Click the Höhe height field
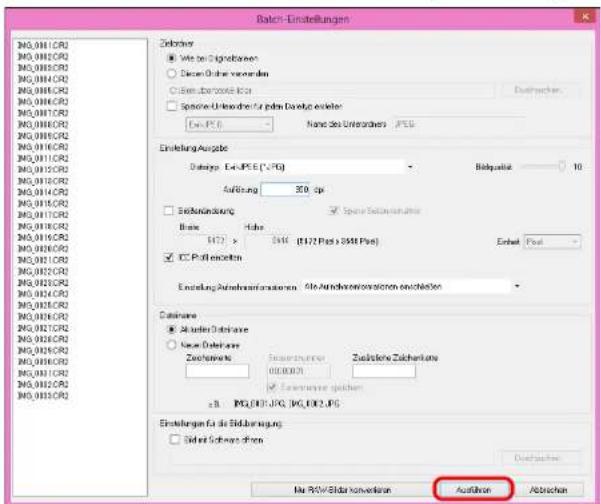Viewport: 601px width, 504px height. (x=268, y=241)
